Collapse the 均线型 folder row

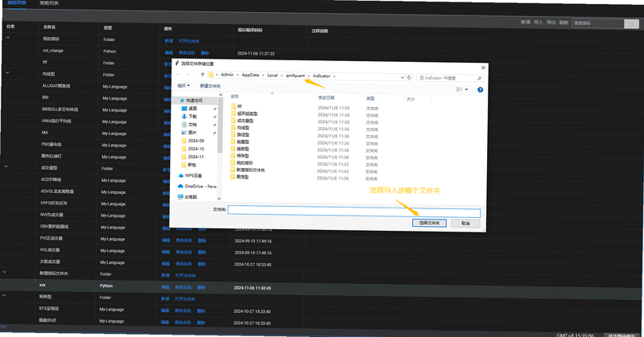coord(7,72)
